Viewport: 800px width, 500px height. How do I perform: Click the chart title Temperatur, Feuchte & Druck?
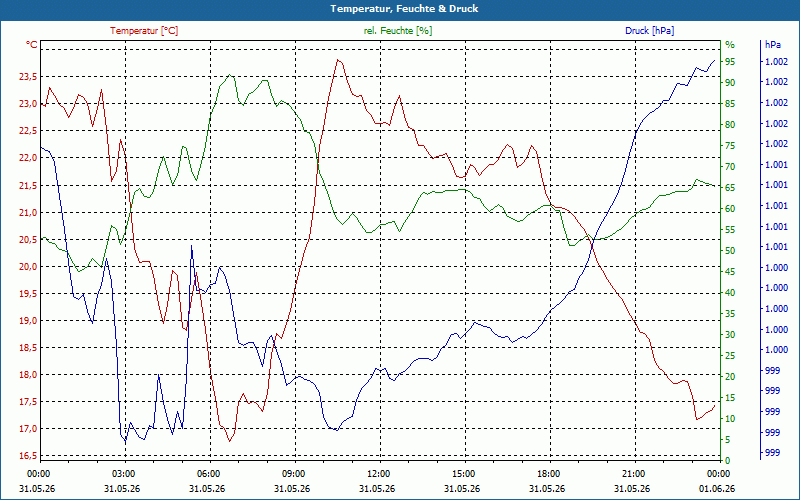pyautogui.click(x=404, y=9)
